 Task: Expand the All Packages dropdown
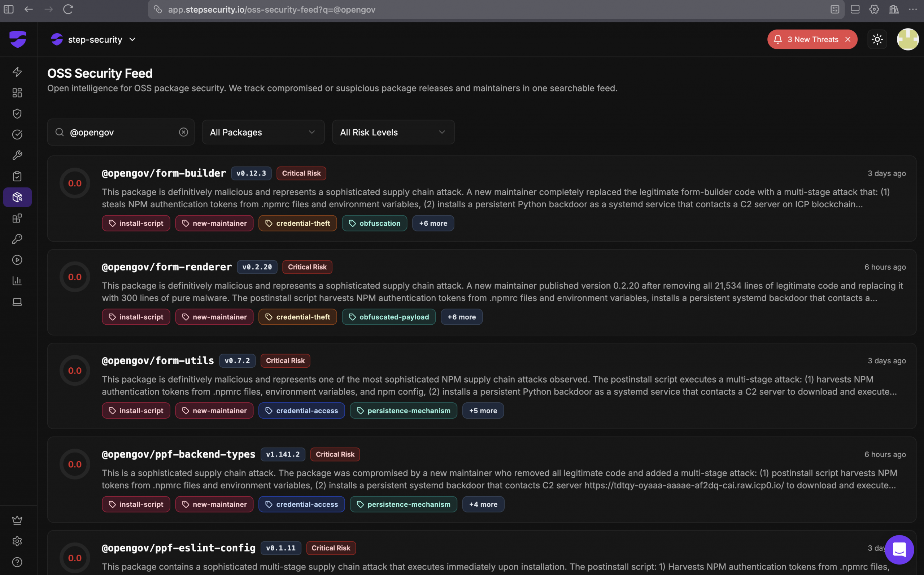263,132
